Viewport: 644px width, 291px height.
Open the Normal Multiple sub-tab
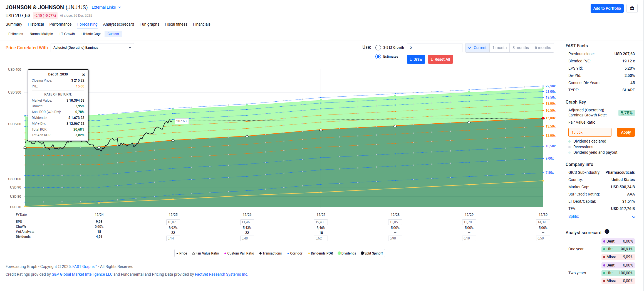click(x=41, y=34)
